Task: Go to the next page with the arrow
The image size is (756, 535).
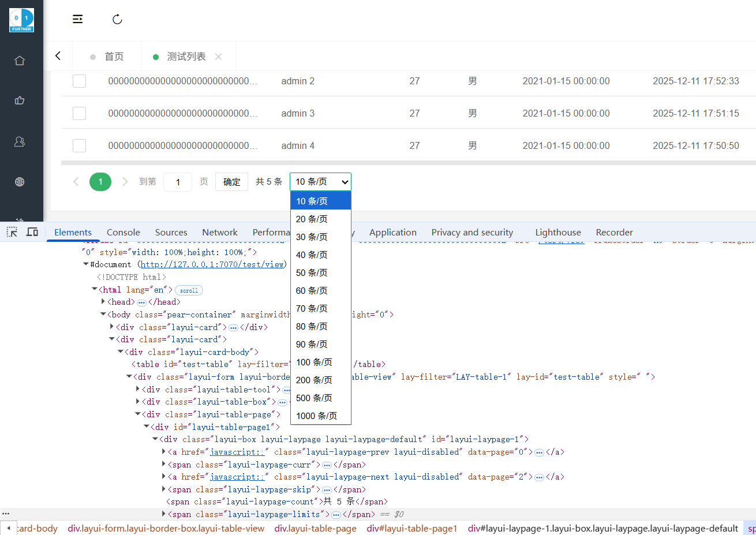Action: pyautogui.click(x=125, y=182)
